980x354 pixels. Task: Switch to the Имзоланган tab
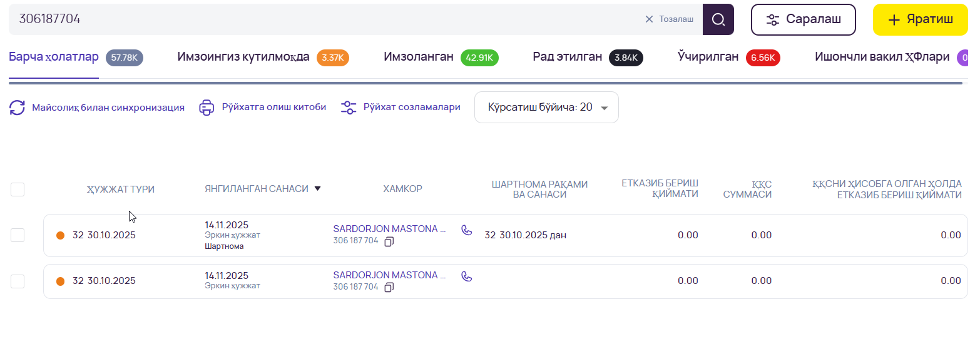[418, 58]
